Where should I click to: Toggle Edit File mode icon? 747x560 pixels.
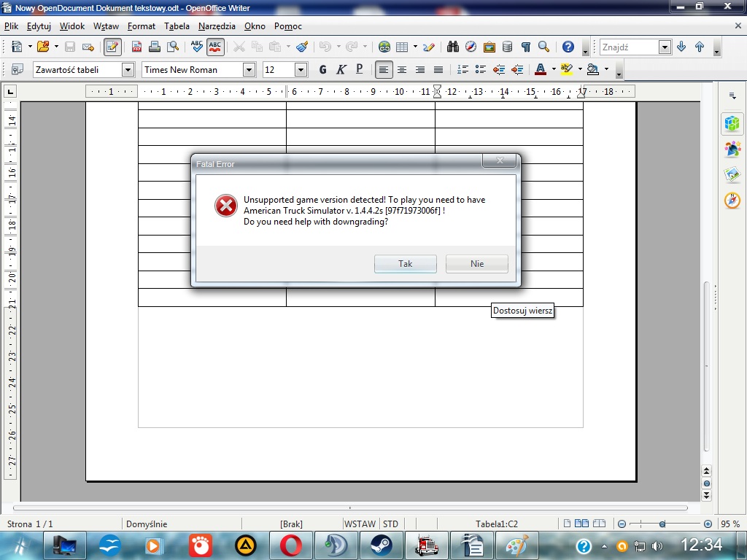click(112, 47)
